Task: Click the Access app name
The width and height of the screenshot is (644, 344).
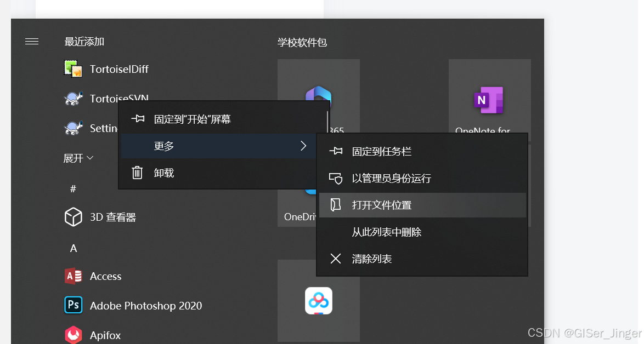Action: click(105, 276)
